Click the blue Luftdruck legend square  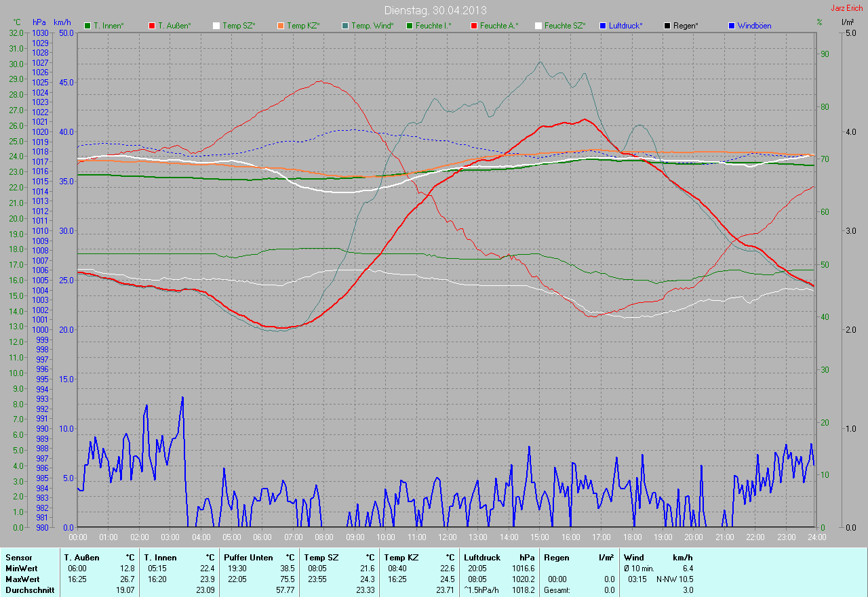coord(603,26)
